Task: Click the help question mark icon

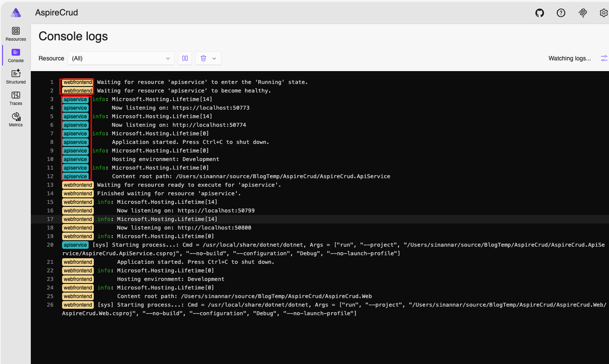Action: (561, 13)
